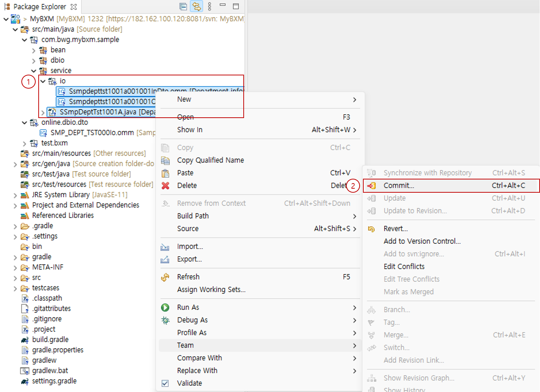Click Add to Version Control...
The image size is (540, 392).
pyautogui.click(x=422, y=241)
